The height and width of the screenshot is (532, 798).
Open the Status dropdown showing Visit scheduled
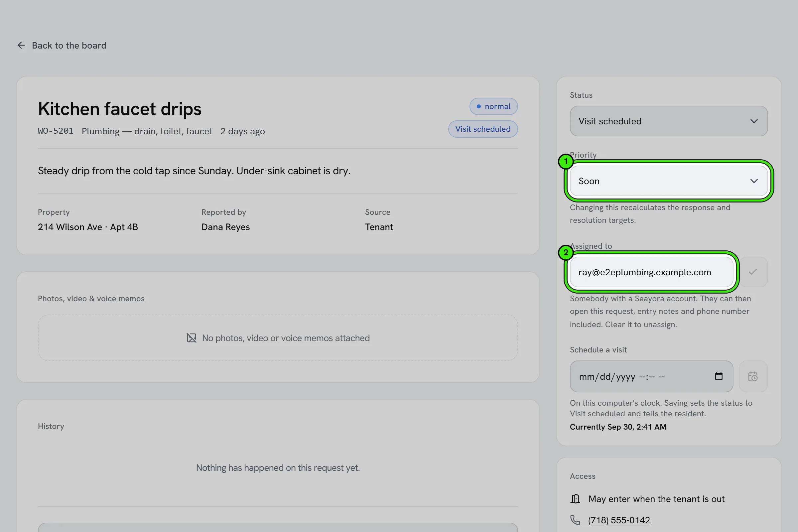pos(668,121)
